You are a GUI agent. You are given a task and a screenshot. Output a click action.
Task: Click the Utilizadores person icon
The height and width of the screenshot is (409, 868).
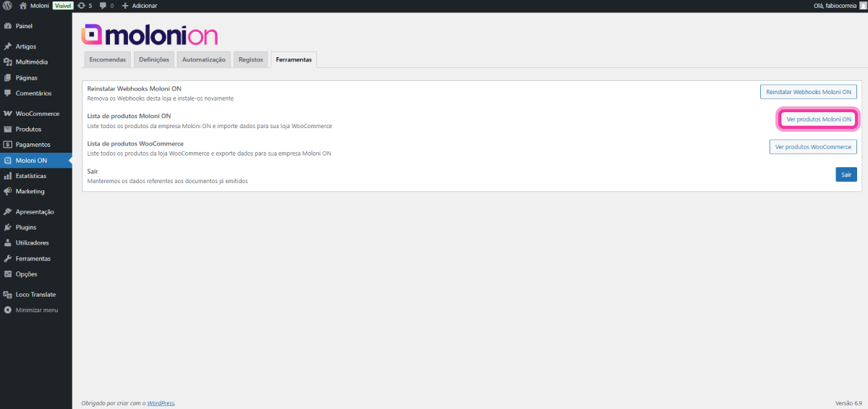[x=8, y=243]
